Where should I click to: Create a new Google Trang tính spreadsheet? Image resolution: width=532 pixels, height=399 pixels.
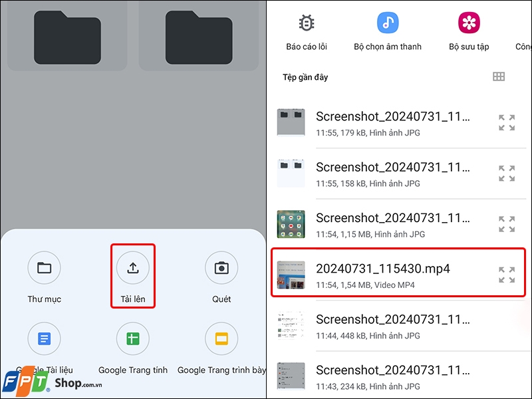tap(132, 338)
